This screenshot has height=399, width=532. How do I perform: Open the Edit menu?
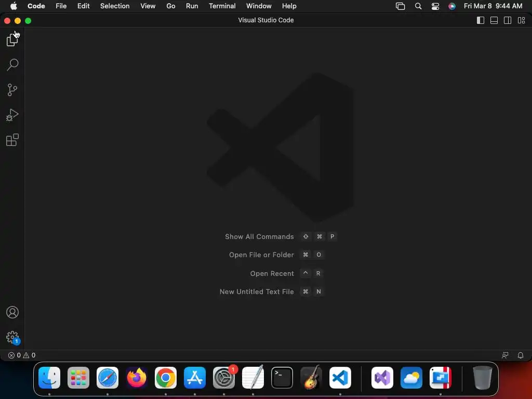pos(83,6)
